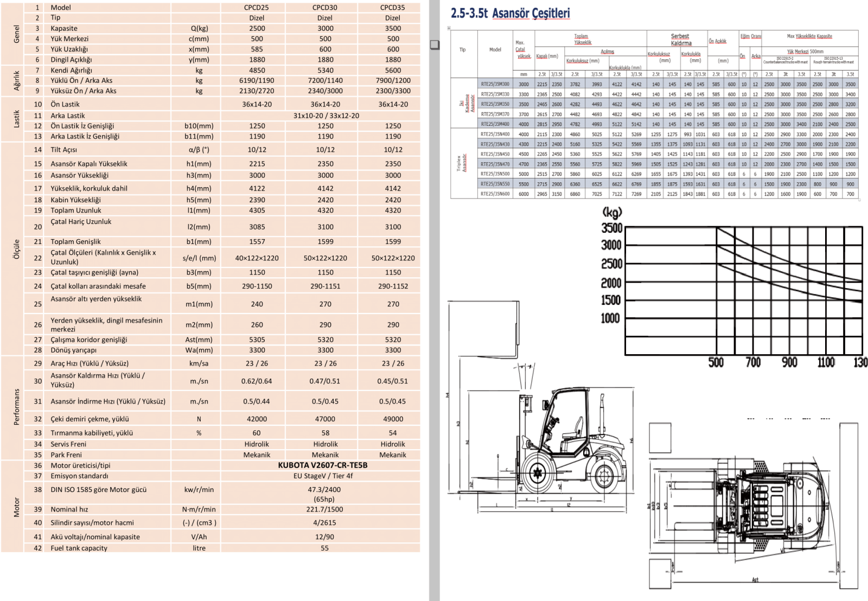868x601 pixels.
Task: Click the small square handle on the gray divider
Action: click(435, 44)
